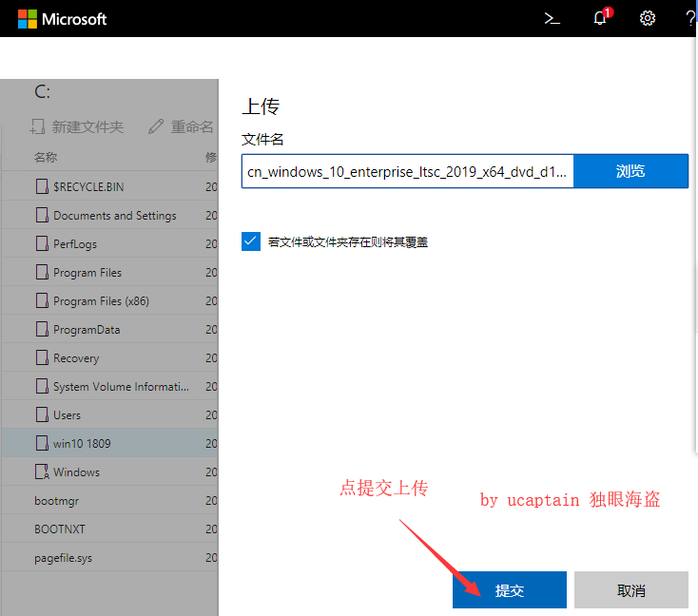Click the $RECYCLE.BIN name text
698x616 pixels.
point(88,187)
